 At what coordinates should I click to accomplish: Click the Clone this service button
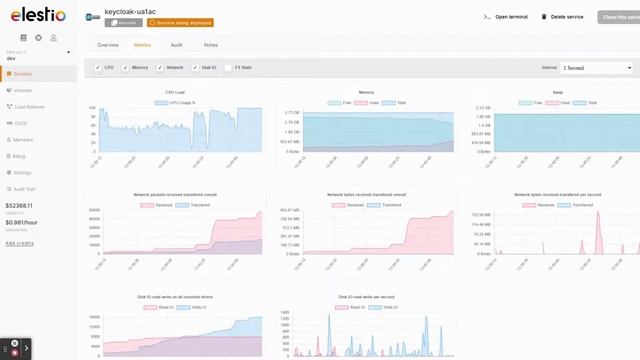[x=619, y=17]
